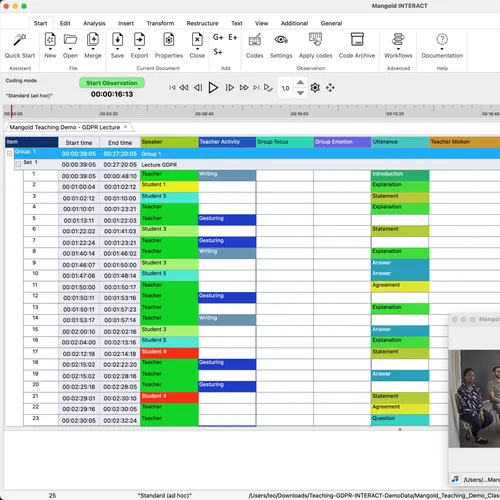
Task: Open the Open file dropdown arrow
Action: 70,49
